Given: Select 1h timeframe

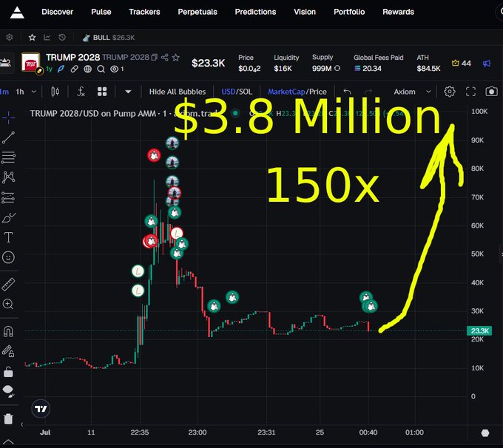Looking at the screenshot, I should click(x=20, y=92).
